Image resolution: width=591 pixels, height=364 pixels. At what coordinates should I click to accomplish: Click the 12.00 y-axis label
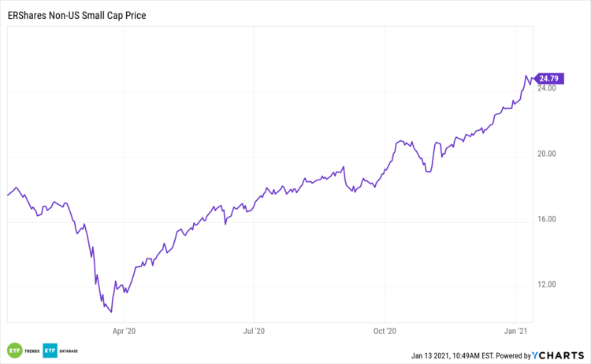click(x=546, y=284)
